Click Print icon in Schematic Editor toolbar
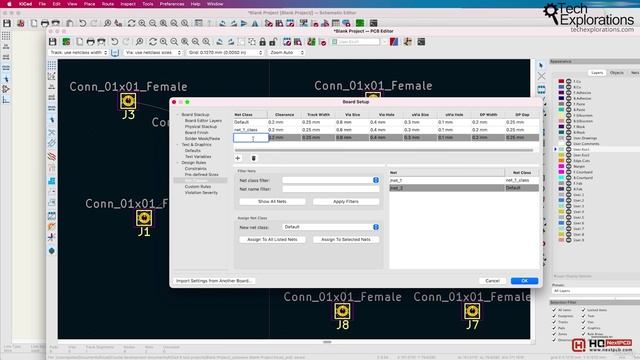 pos(45,23)
